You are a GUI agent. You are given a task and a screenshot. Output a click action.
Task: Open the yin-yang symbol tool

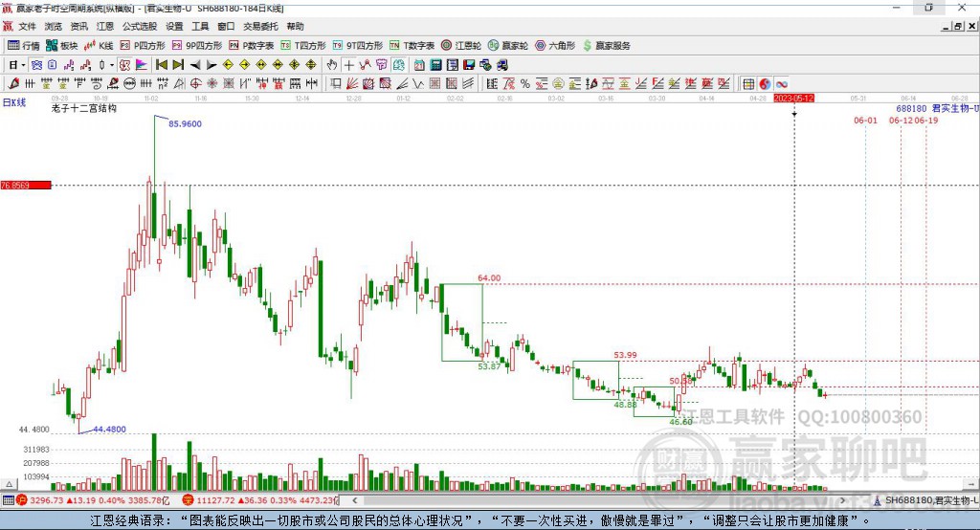click(765, 84)
